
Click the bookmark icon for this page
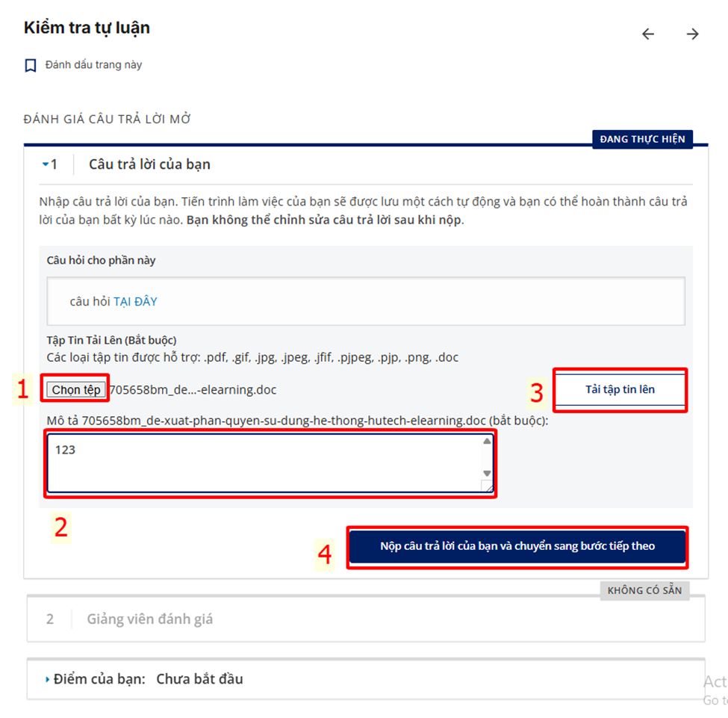point(30,66)
